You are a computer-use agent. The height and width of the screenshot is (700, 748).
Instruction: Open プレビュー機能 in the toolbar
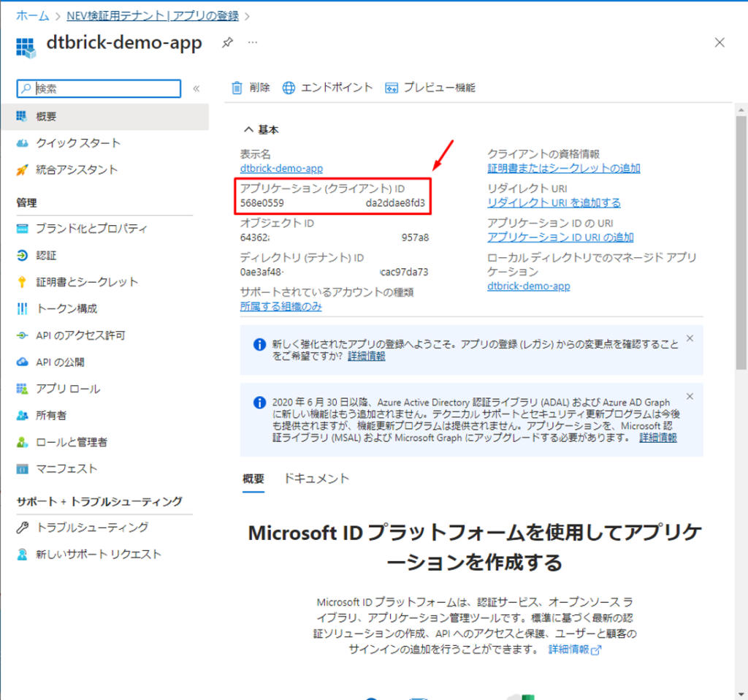pos(430,88)
